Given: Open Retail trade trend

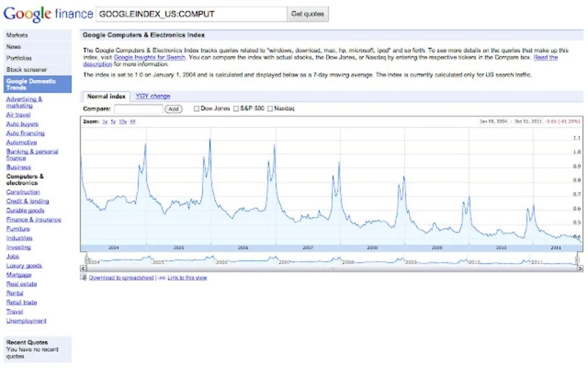Looking at the screenshot, I should tap(21, 302).
